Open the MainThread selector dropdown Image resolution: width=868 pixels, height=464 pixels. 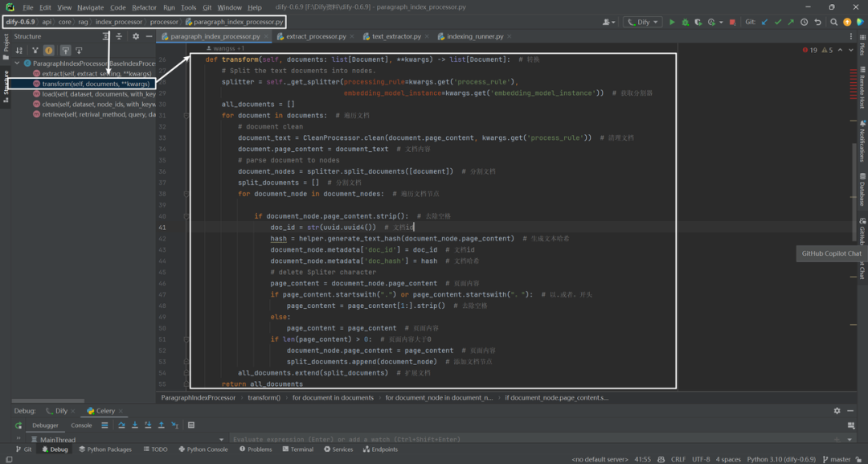point(222,440)
